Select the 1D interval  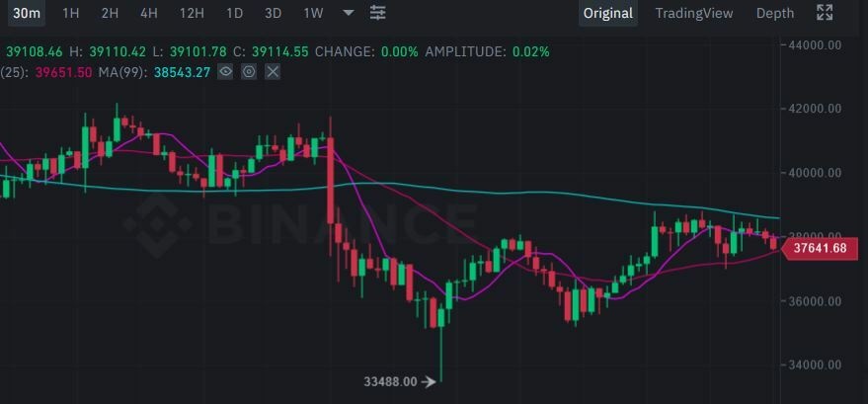(234, 13)
